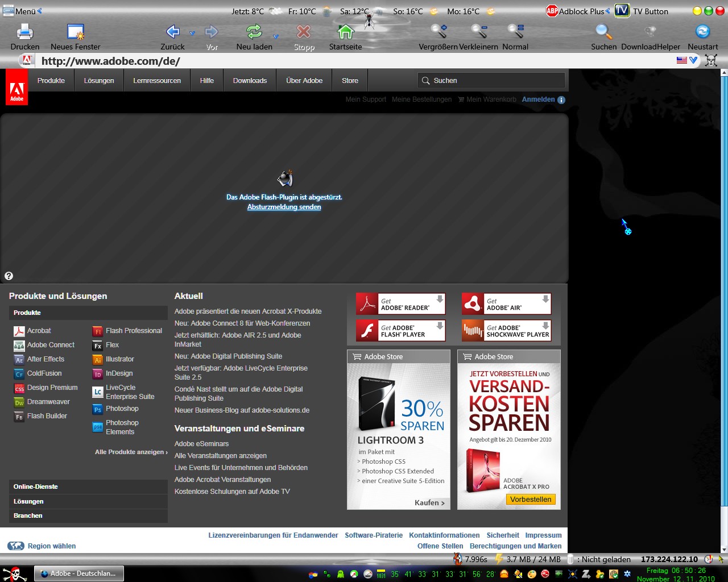Open the Impressum footer link
This screenshot has width=728, height=582.
(x=543, y=535)
